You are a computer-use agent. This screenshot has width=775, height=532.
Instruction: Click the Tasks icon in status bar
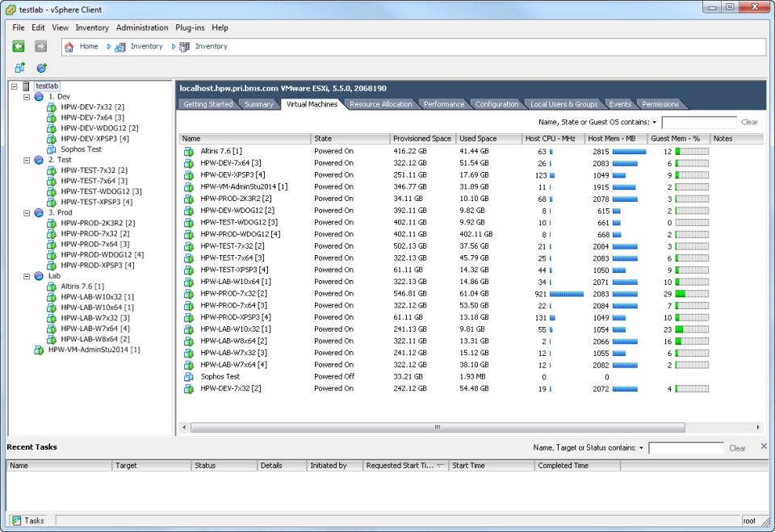pos(16,521)
